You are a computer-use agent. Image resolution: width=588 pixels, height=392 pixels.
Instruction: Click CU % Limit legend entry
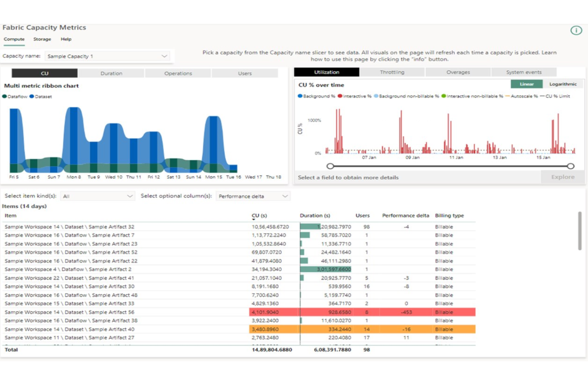coord(555,96)
